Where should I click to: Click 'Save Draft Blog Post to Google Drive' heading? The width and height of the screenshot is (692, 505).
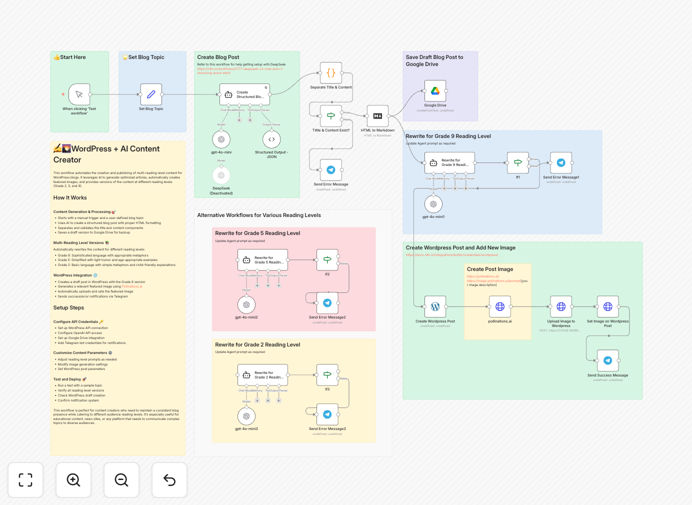[x=434, y=60]
